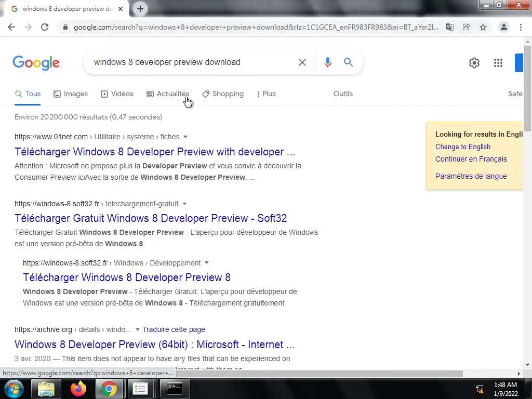The height and width of the screenshot is (399, 532).
Task: Open Paramètres de langue
Action: 471,177
